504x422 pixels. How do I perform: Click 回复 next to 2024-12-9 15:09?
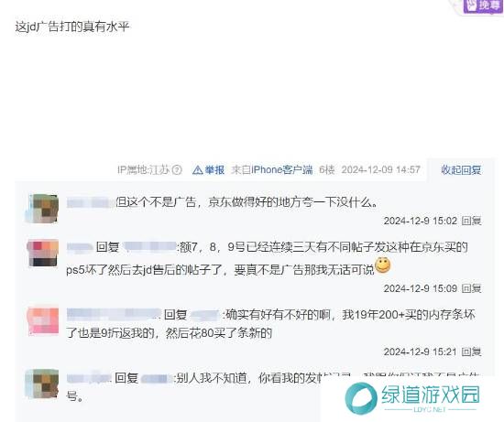[471, 288]
